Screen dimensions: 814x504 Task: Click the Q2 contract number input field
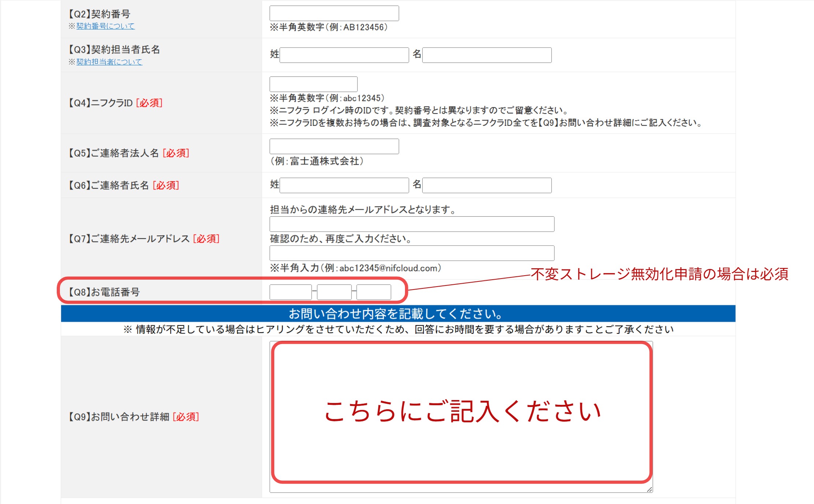(x=334, y=14)
